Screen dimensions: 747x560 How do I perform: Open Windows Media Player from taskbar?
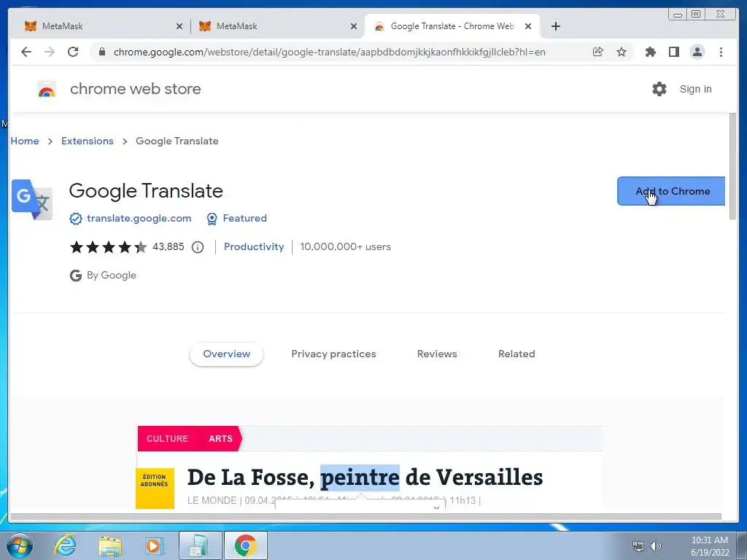[x=155, y=545]
